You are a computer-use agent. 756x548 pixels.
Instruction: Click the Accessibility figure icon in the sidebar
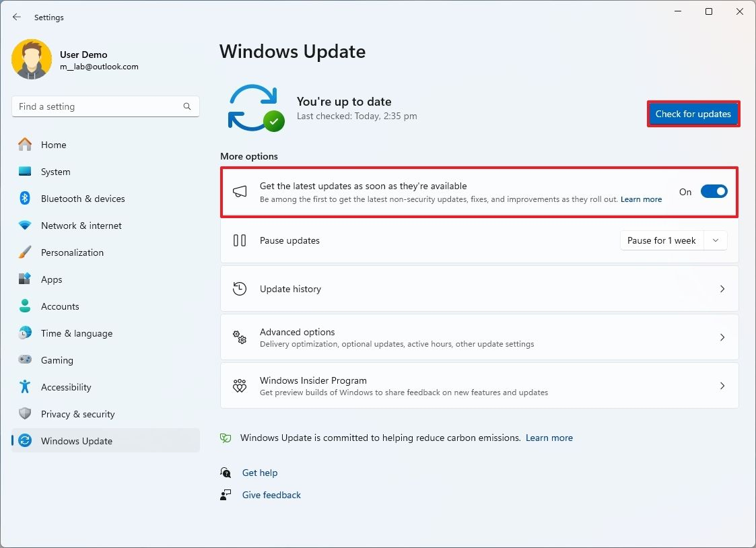click(x=25, y=386)
